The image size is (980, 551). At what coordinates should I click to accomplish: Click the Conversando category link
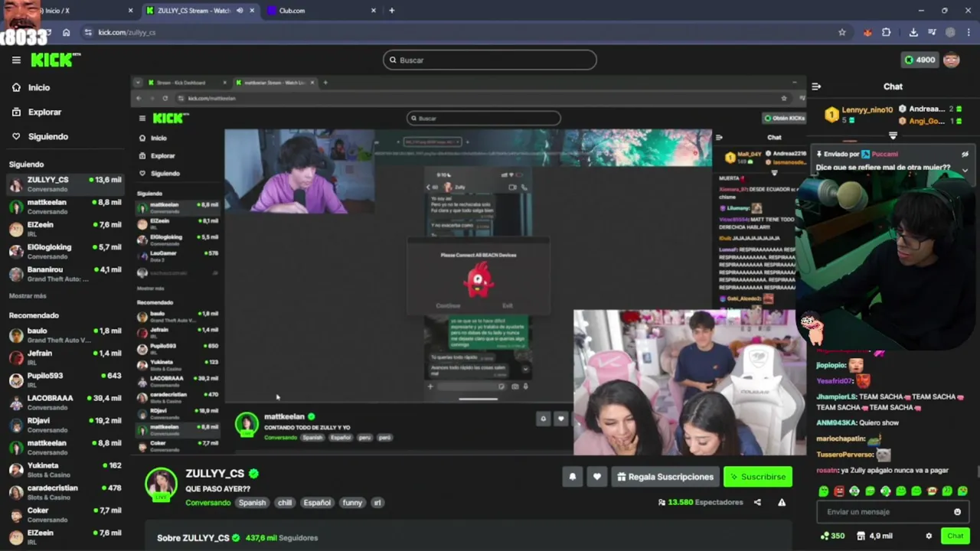tap(207, 503)
